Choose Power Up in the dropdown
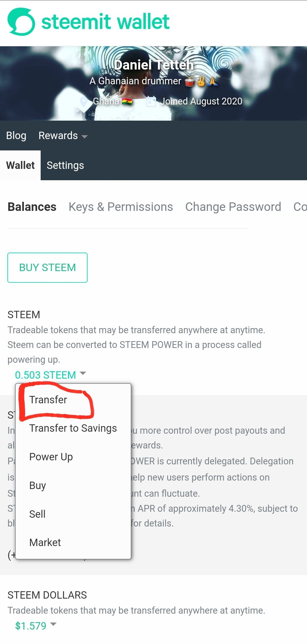 pyautogui.click(x=51, y=457)
